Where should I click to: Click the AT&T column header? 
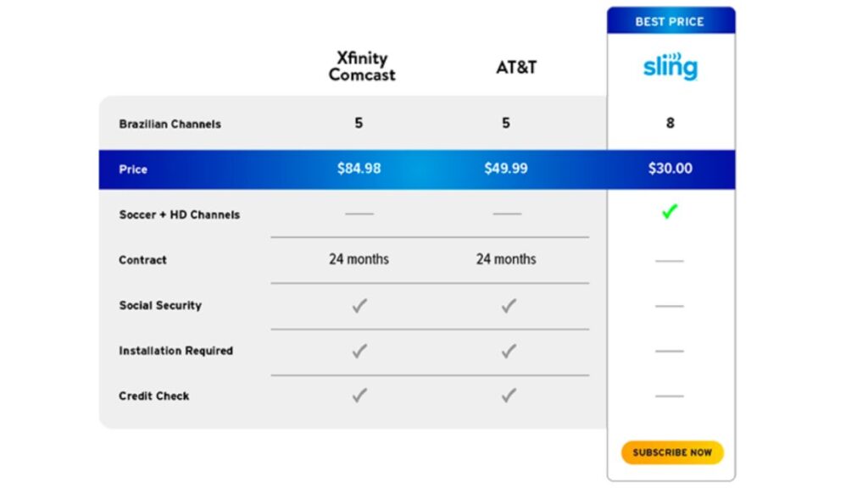(516, 68)
